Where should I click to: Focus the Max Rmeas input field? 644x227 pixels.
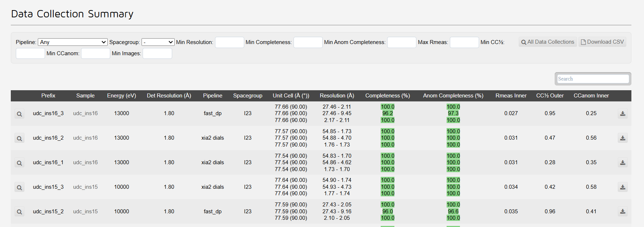coord(464,42)
